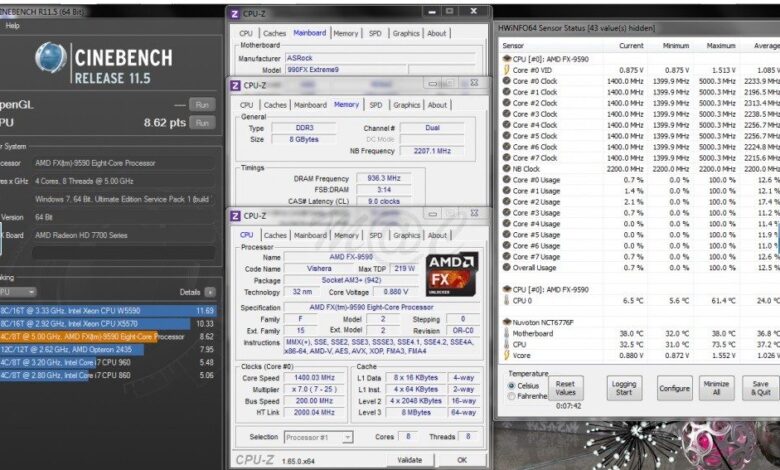Switch to Graphics tab in CPU window
This screenshot has width=780, height=470.
point(406,235)
